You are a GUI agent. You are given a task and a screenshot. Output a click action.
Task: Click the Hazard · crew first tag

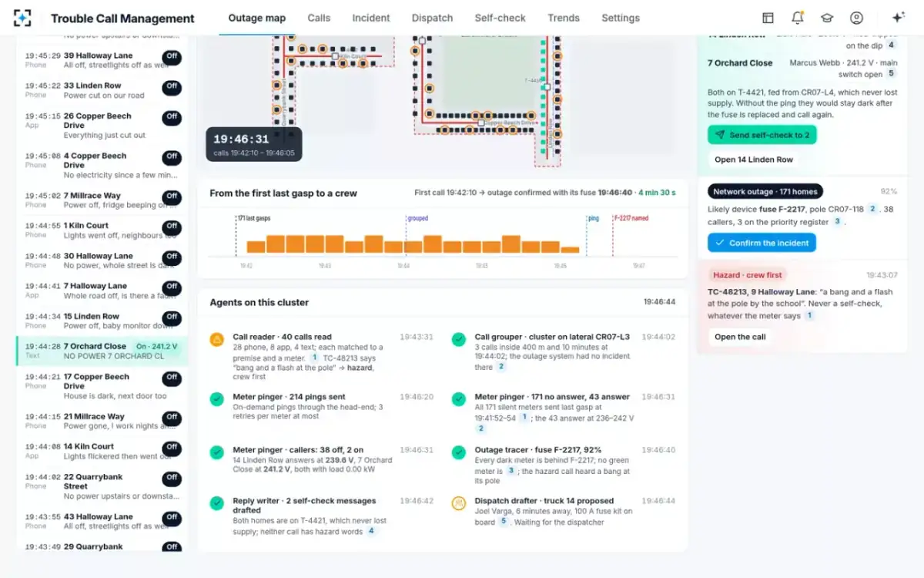click(x=747, y=274)
